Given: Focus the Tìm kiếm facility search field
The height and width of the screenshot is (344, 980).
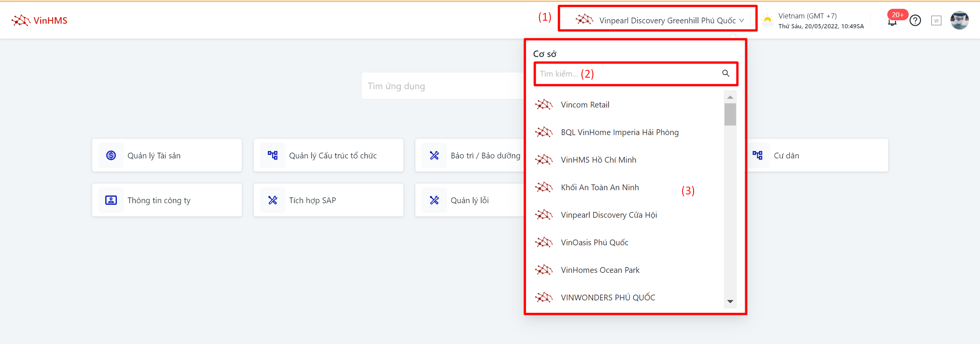Looking at the screenshot, I should click(x=635, y=73).
